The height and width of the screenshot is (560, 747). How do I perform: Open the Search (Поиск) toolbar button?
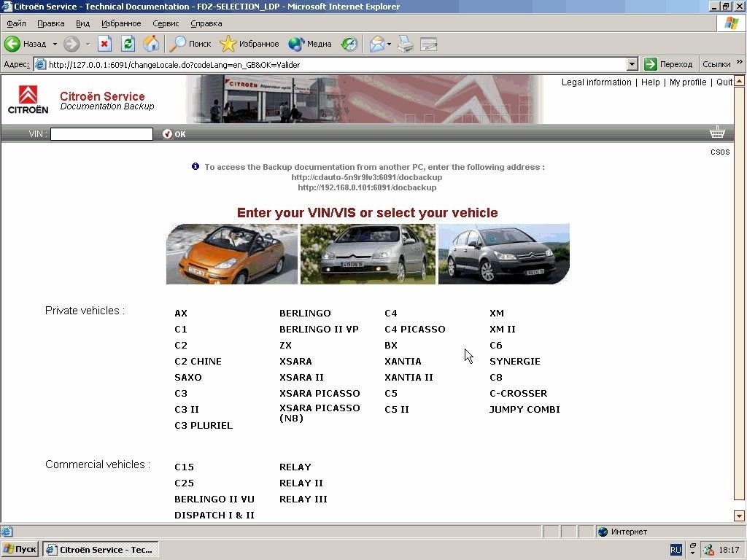[x=190, y=44]
